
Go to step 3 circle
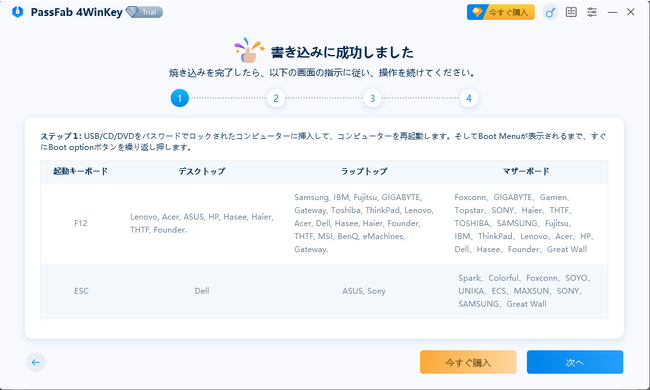(372, 98)
